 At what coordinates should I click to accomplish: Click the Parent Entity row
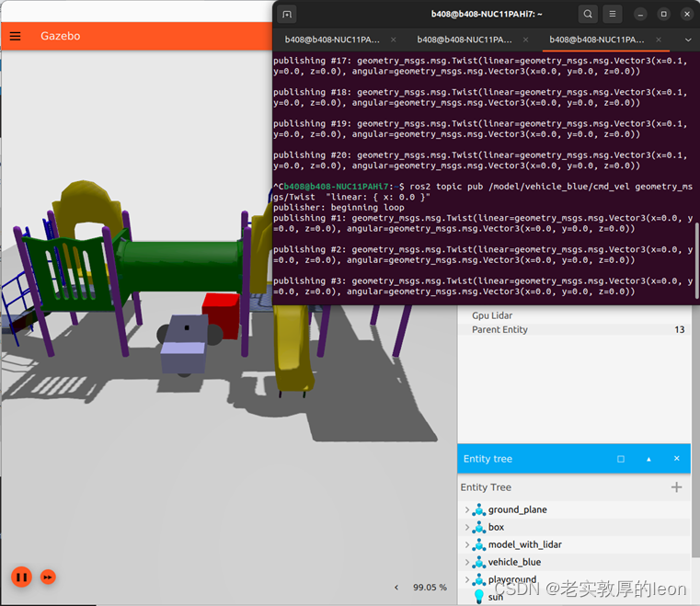tap(574, 329)
